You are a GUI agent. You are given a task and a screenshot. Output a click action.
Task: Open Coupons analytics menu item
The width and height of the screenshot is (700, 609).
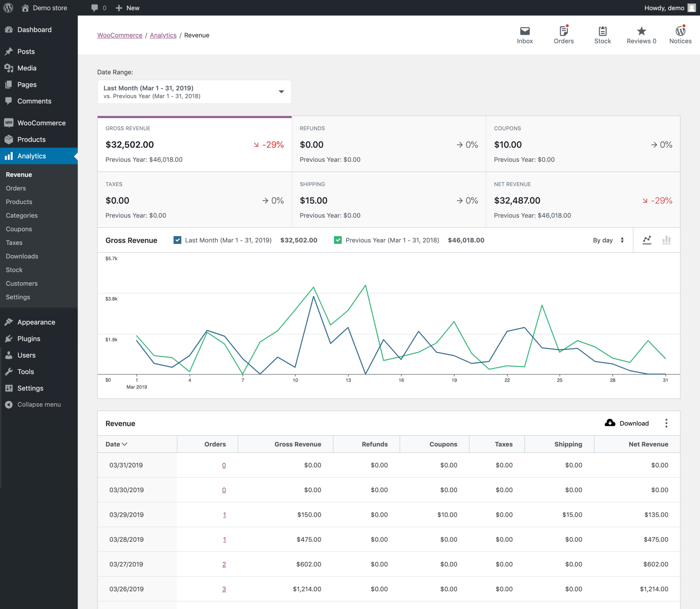pos(19,229)
